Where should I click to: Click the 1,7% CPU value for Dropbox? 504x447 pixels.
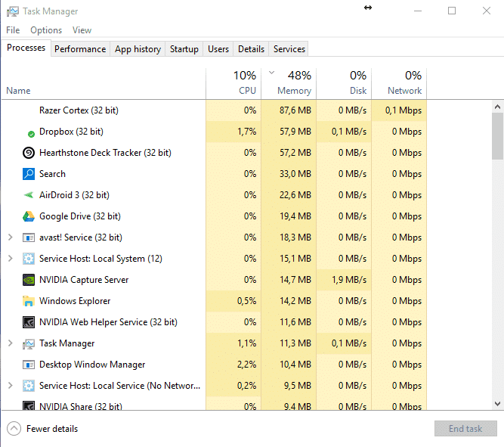pyautogui.click(x=247, y=132)
